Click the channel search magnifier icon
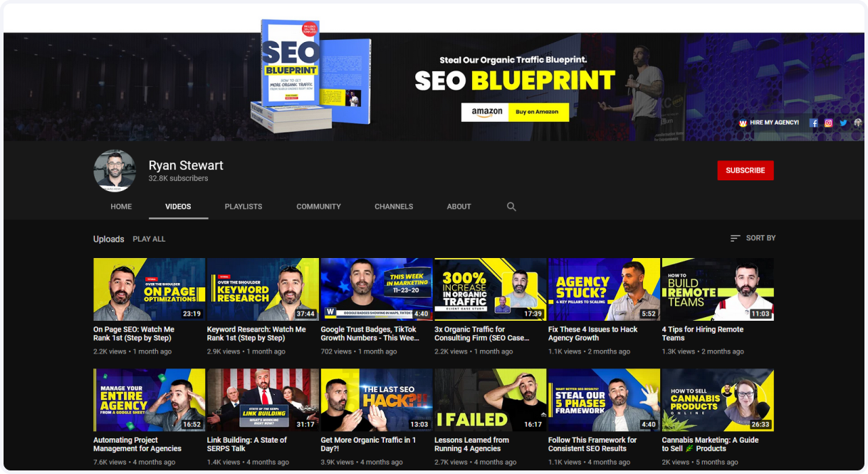The height and width of the screenshot is (474, 868). point(511,207)
